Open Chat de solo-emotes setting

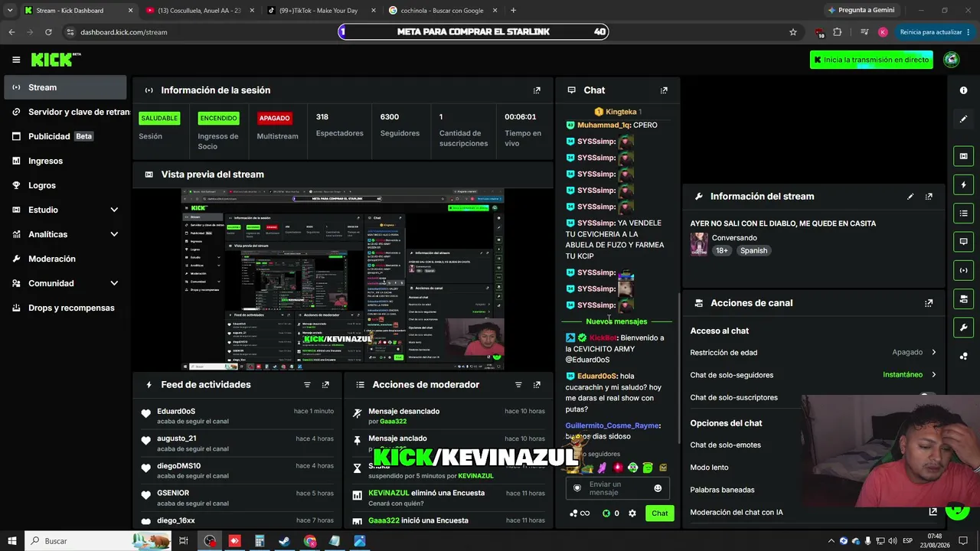tap(726, 445)
